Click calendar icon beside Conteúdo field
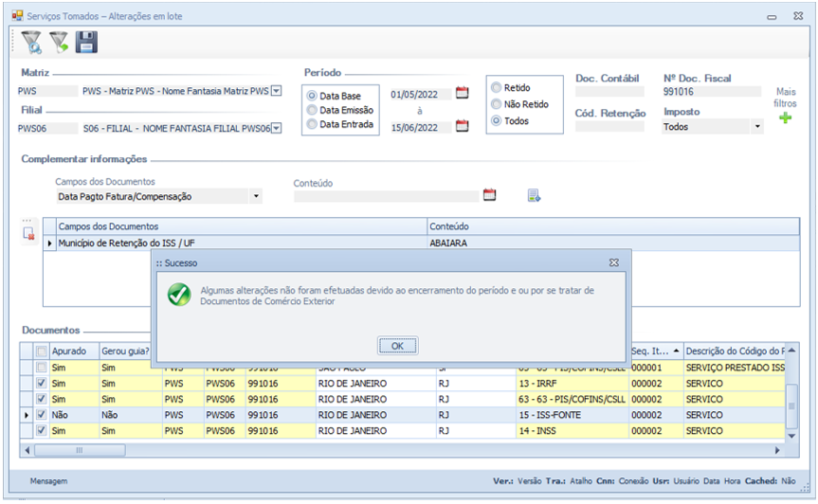Viewport: 818px width, 504px height. click(x=490, y=195)
